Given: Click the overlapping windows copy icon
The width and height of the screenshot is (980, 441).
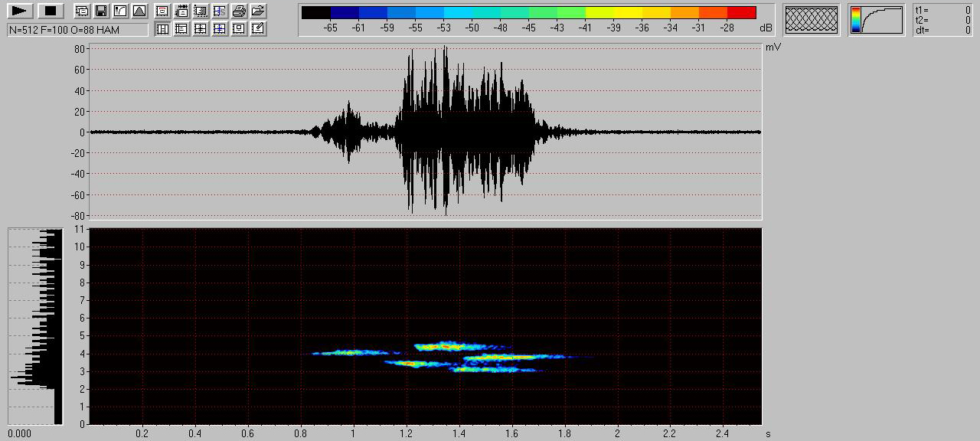Looking at the screenshot, I should point(81,11).
